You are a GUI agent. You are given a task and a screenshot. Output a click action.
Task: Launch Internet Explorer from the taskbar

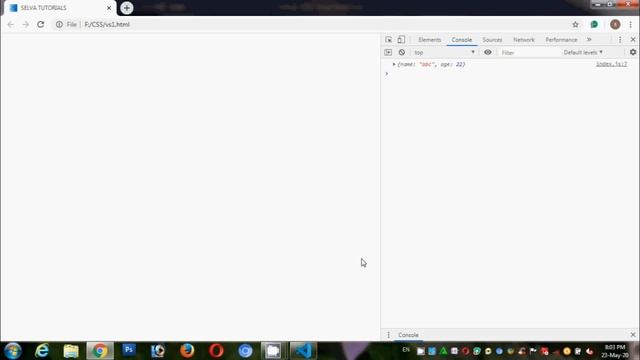coord(42,351)
